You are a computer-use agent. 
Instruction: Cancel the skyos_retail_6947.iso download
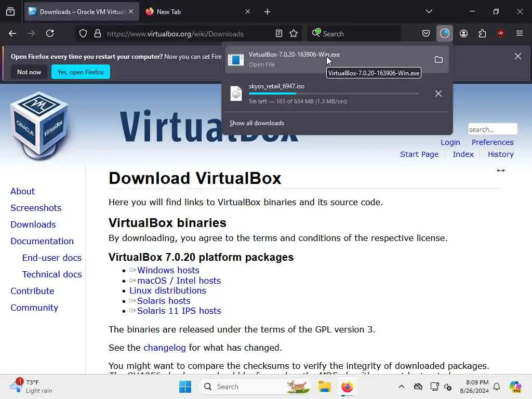click(x=438, y=94)
